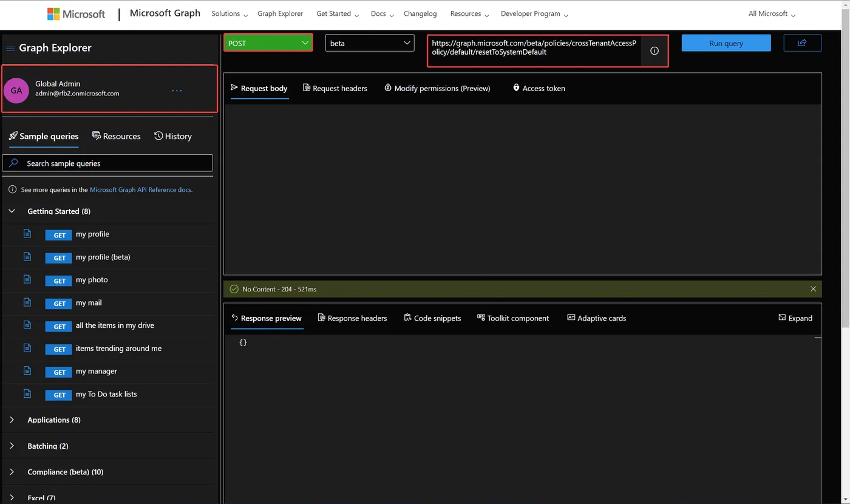Expand the Compliance (beta) section
The image size is (850, 504).
12,472
